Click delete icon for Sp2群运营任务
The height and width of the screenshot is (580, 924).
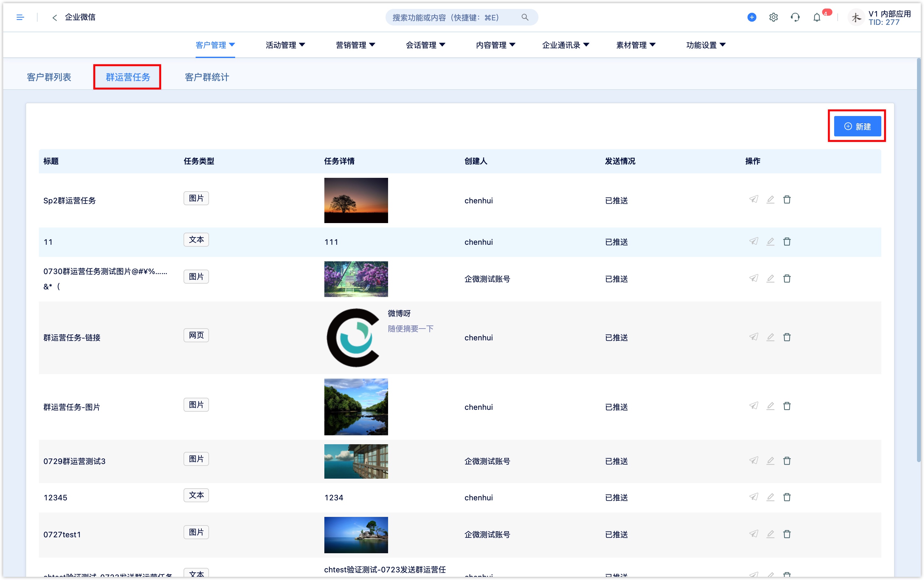787,200
